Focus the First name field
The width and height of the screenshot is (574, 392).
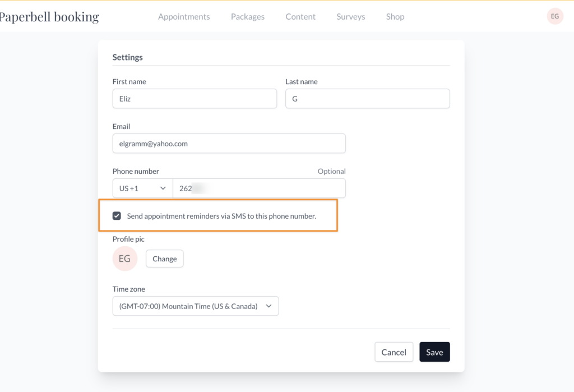tap(194, 99)
